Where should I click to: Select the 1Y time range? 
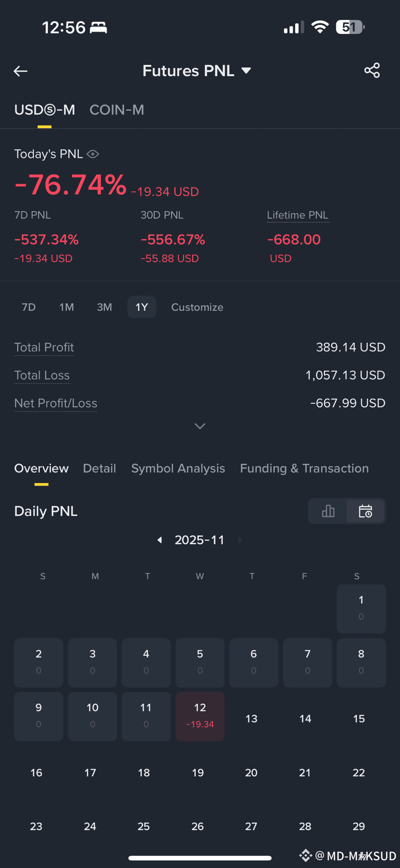[142, 307]
